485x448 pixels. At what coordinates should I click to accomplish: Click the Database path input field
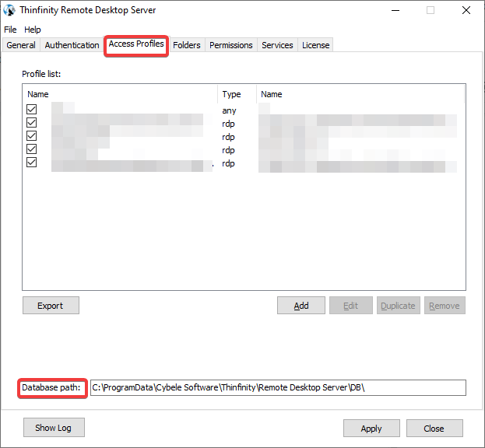278,387
